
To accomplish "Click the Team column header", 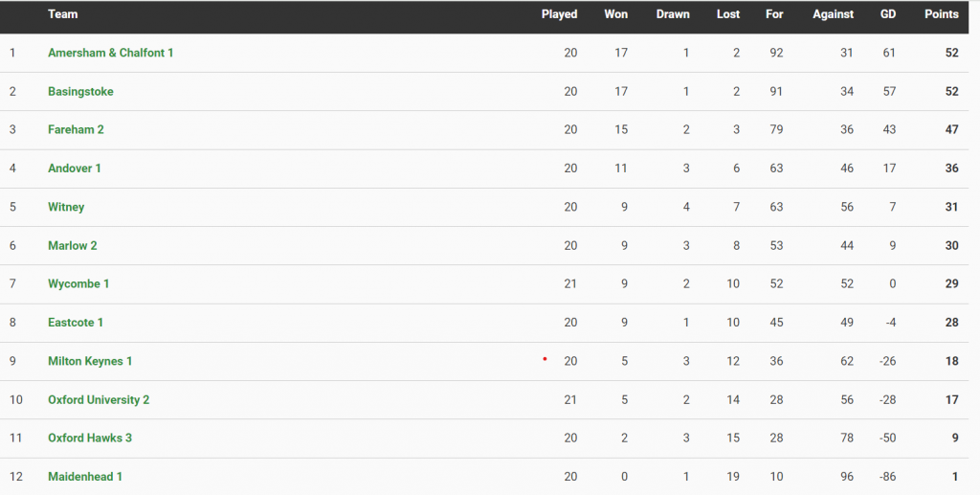I will (63, 14).
